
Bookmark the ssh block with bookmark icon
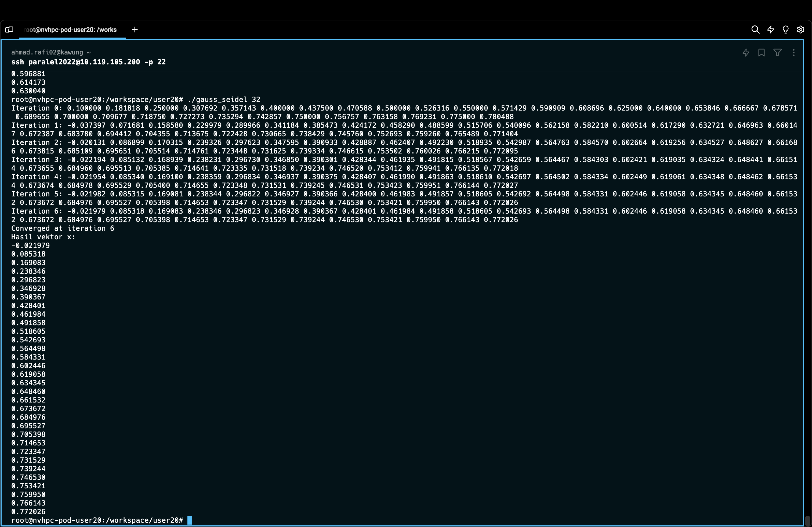click(x=761, y=53)
